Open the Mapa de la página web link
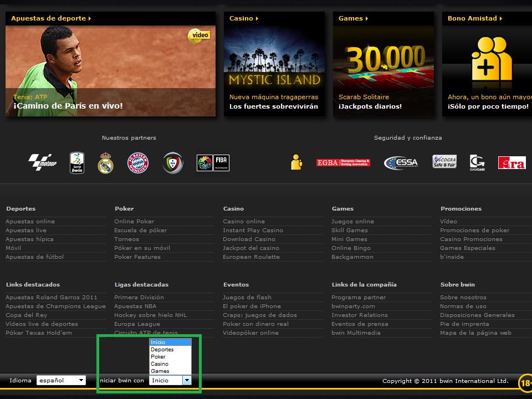 click(475, 333)
